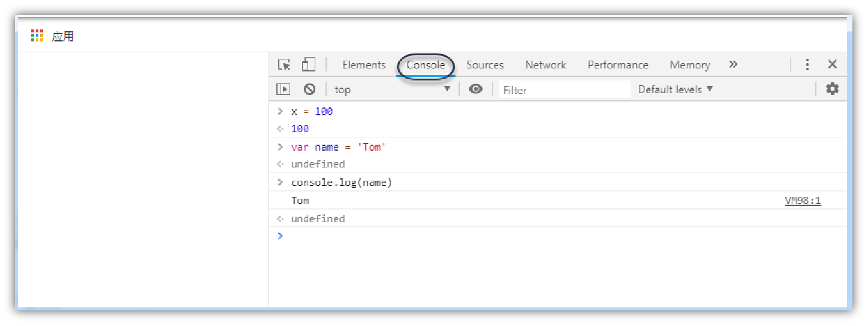Click the console.log(name) entry

pyautogui.click(x=341, y=183)
